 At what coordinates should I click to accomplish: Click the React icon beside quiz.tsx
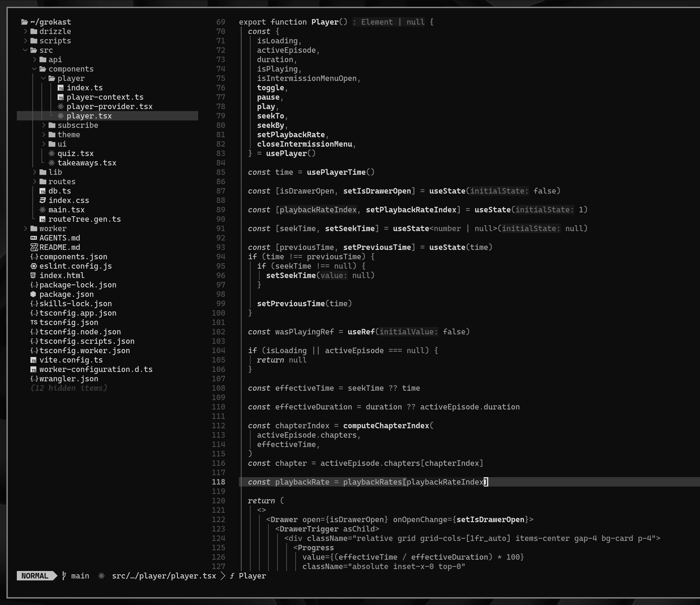tap(51, 153)
